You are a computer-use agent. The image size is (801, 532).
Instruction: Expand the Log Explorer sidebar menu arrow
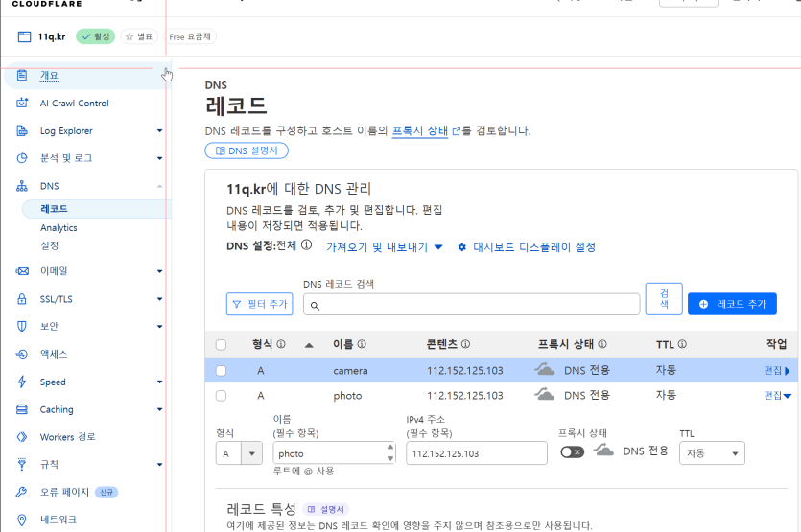point(160,131)
